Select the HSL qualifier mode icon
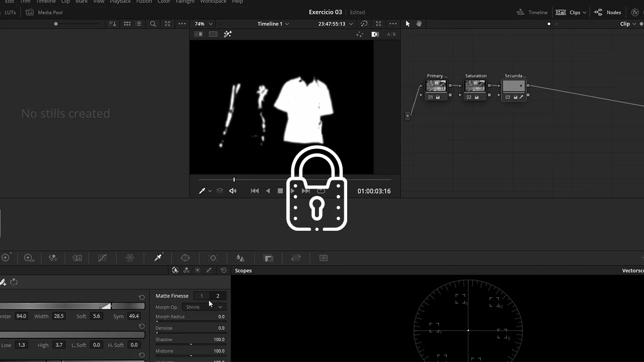Screen dimensions: 644x362 [175, 270]
